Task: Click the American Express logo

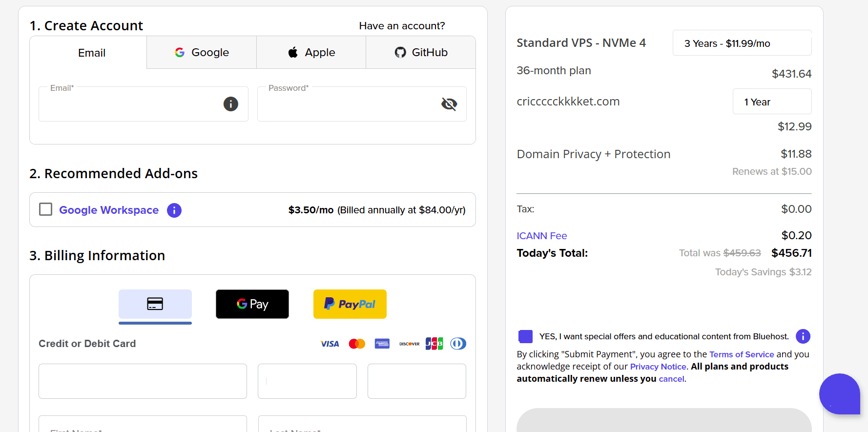Action: point(382,344)
